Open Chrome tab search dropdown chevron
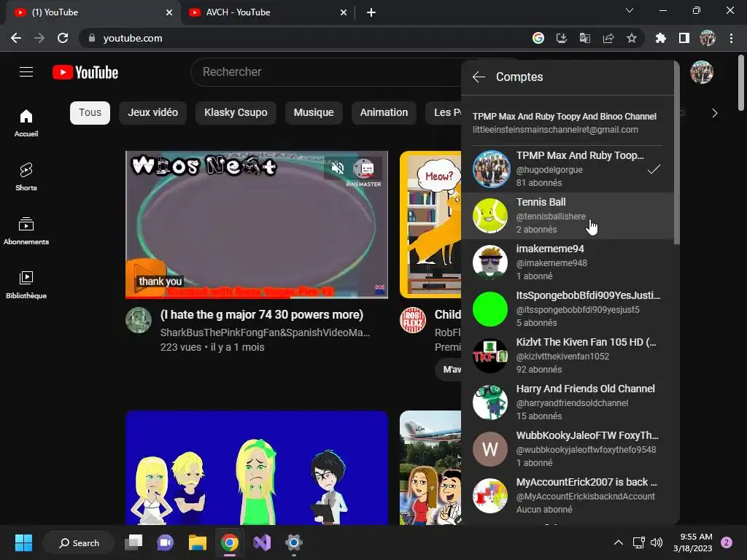747x560 pixels. click(x=630, y=10)
